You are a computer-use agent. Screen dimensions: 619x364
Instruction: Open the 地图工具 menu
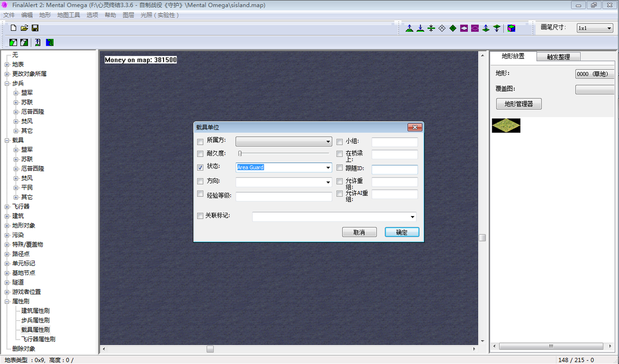coord(69,15)
